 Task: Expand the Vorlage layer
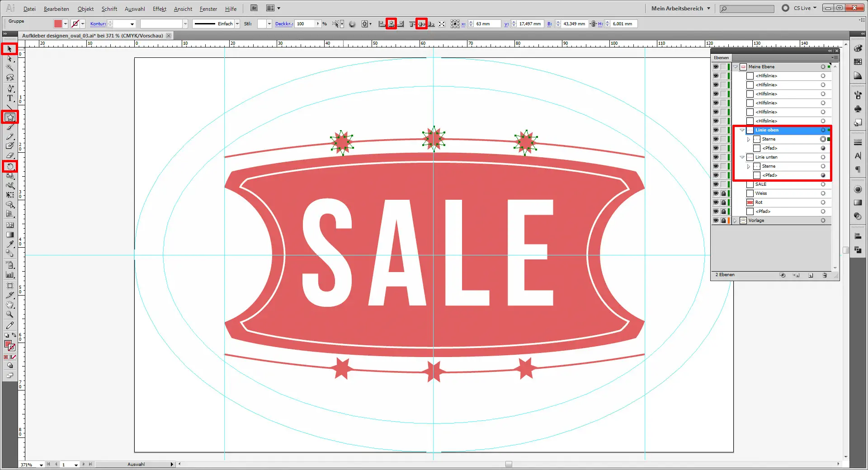coord(736,221)
